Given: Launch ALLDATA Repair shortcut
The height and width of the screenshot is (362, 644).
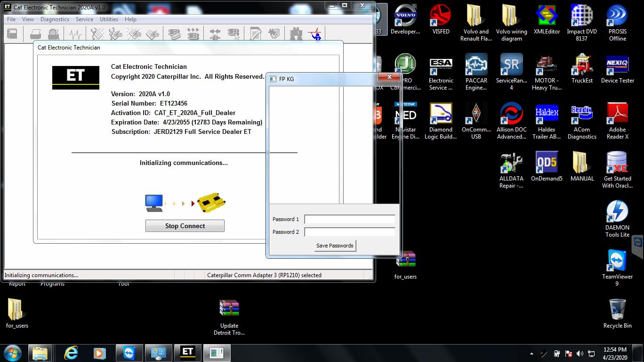Looking at the screenshot, I should pos(512,170).
